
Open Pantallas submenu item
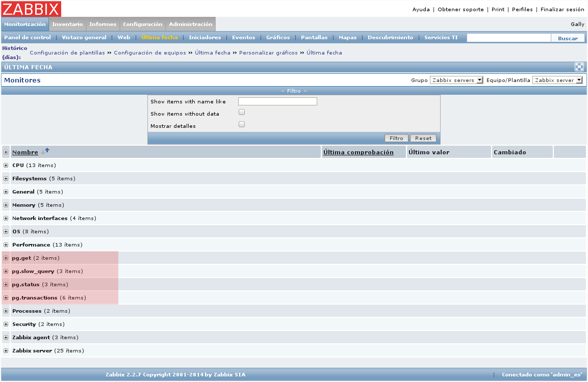click(314, 38)
